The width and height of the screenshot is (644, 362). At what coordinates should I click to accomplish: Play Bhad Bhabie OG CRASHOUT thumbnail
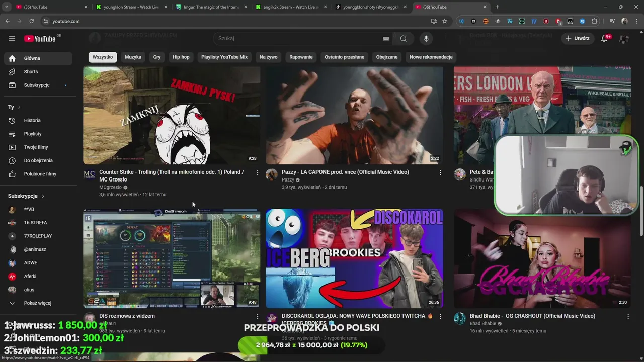tap(542, 258)
